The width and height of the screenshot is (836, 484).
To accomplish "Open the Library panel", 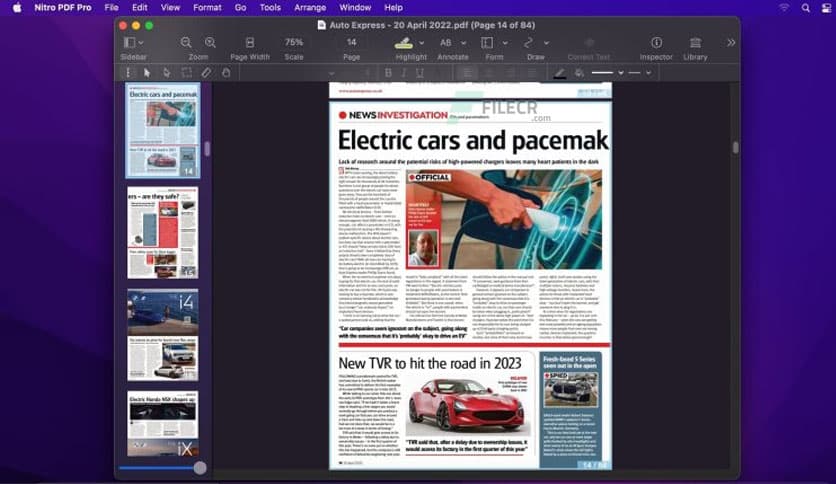I will point(695,43).
